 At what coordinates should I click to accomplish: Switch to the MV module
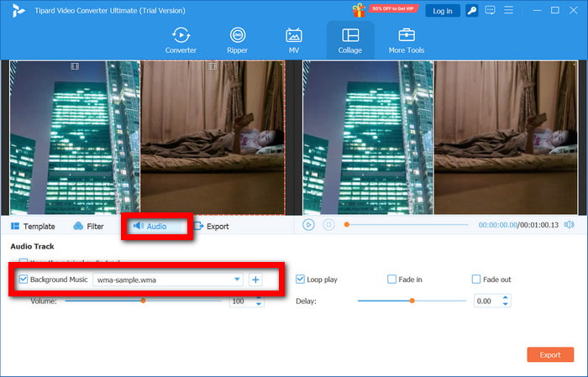coord(294,39)
